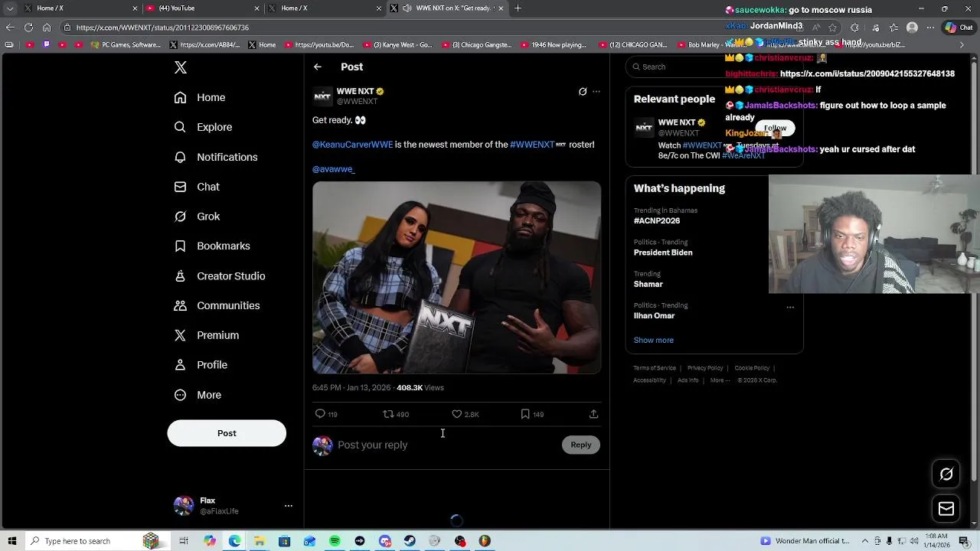Open the More menu in sidebar
Image resolution: width=980 pixels, height=551 pixels.
[x=198, y=395]
